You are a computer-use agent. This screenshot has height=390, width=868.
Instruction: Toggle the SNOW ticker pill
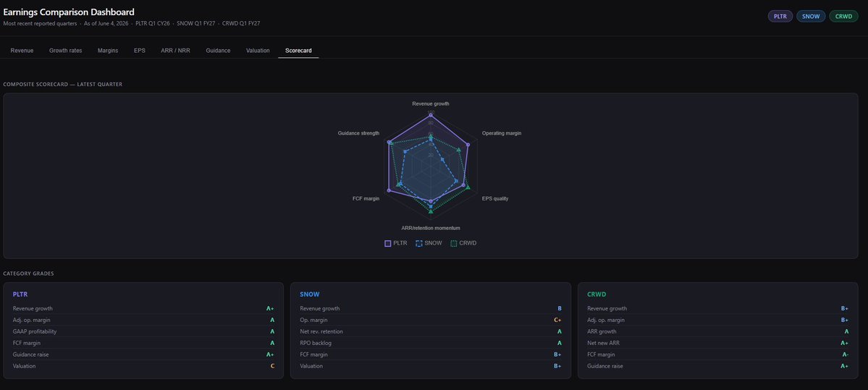point(811,16)
